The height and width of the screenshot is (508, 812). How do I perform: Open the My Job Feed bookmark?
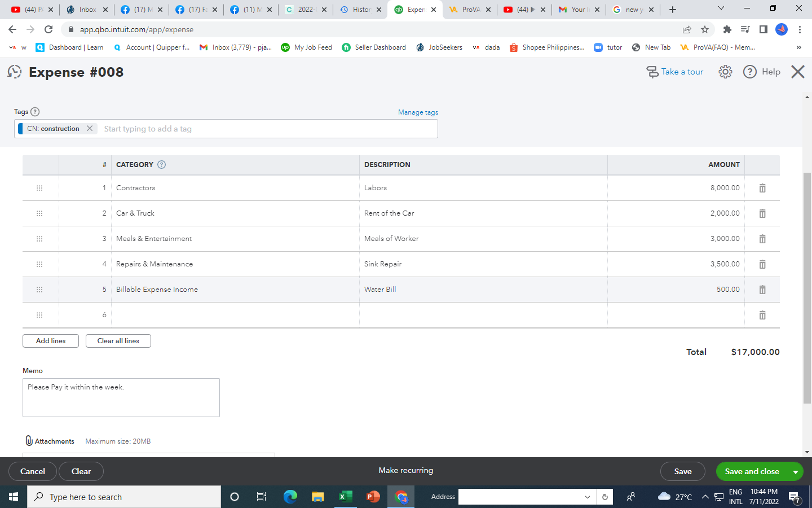pos(306,47)
